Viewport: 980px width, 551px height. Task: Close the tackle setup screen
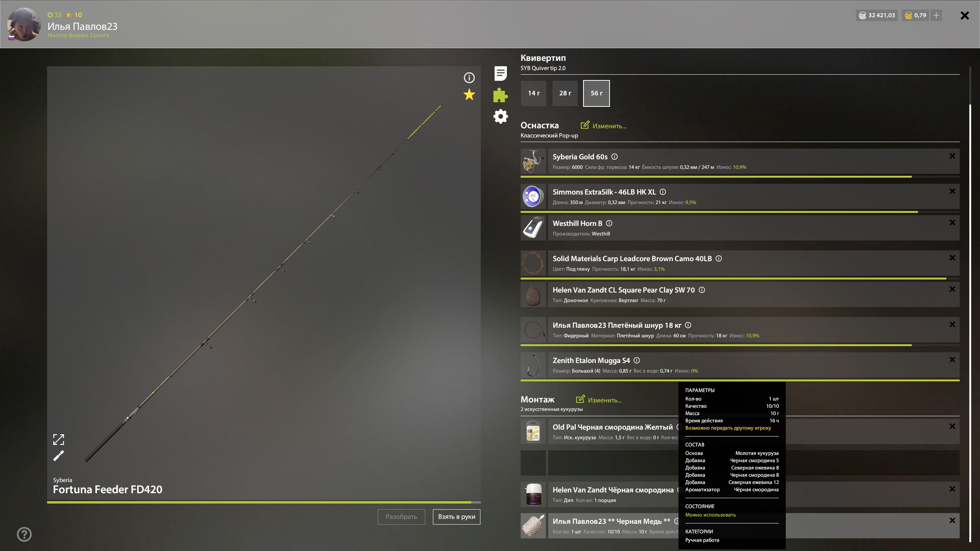(x=965, y=15)
